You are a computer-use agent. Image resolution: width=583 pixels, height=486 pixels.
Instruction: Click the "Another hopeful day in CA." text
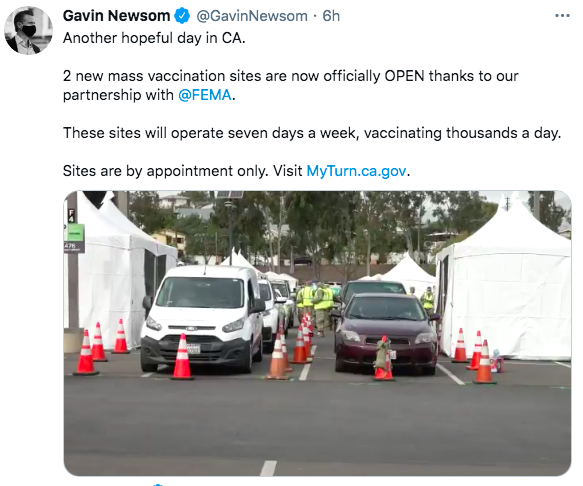(x=154, y=38)
